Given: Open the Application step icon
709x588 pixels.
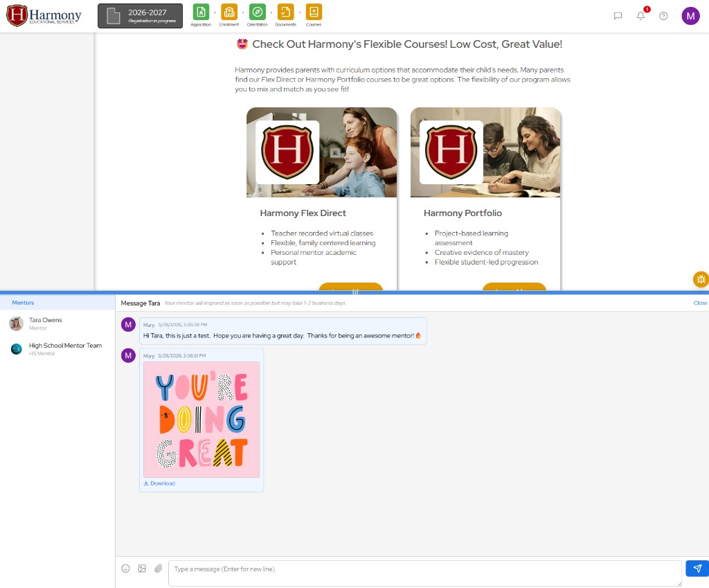Looking at the screenshot, I should coord(201,12).
